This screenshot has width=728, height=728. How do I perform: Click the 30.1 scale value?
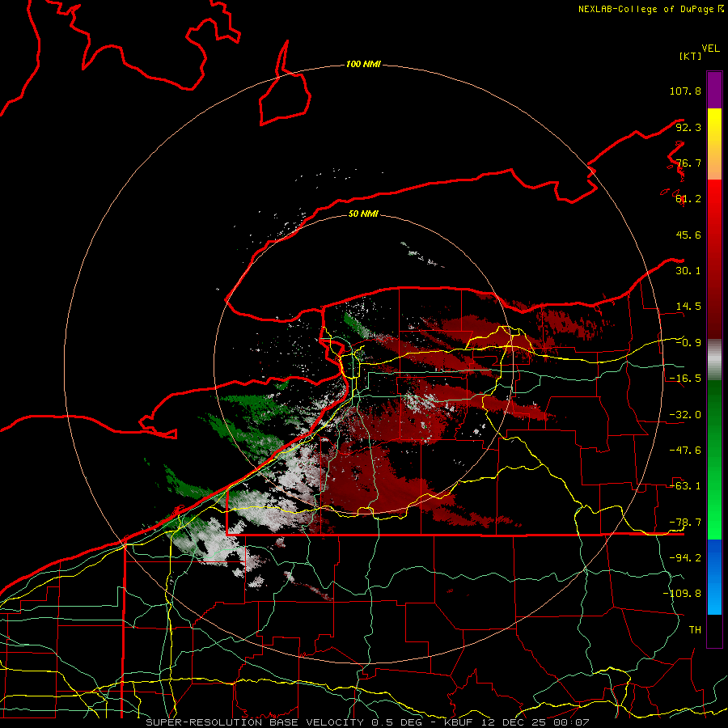pyautogui.click(x=688, y=271)
